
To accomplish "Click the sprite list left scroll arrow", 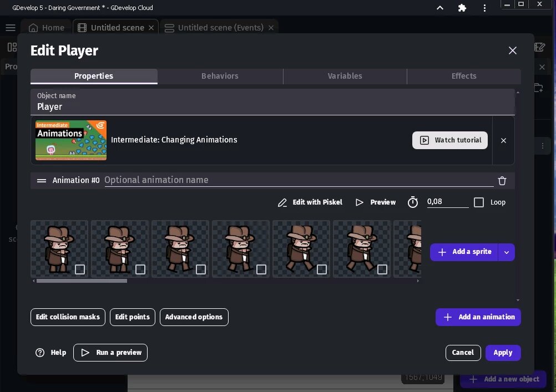I will coord(34,281).
